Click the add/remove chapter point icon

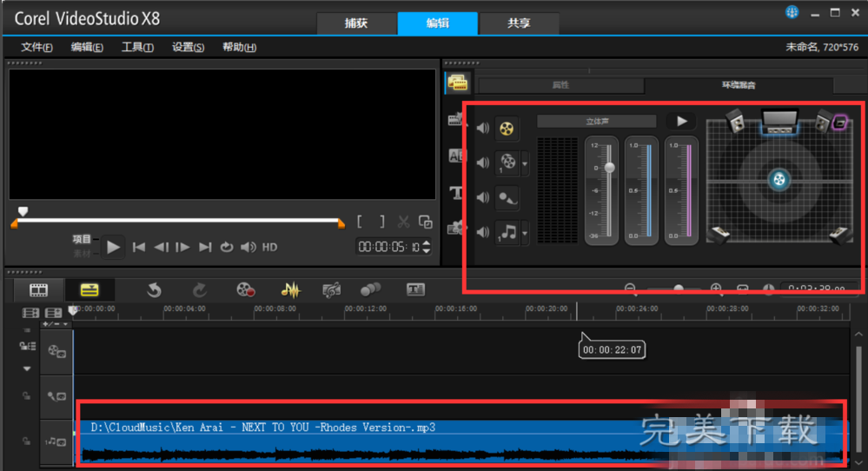coord(48,324)
